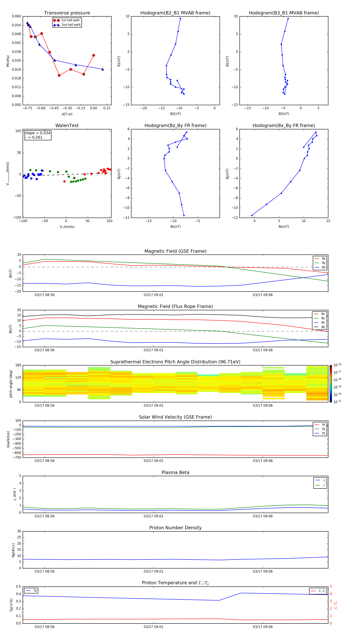Click 'Bz' in GSE field legend
Viewport: 351px width, 644px height.
click(x=320, y=267)
